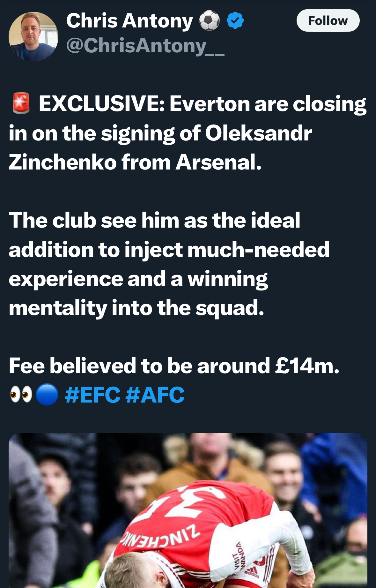Click the blue circle emoji
This screenshot has width=376, height=588.
click(47, 395)
